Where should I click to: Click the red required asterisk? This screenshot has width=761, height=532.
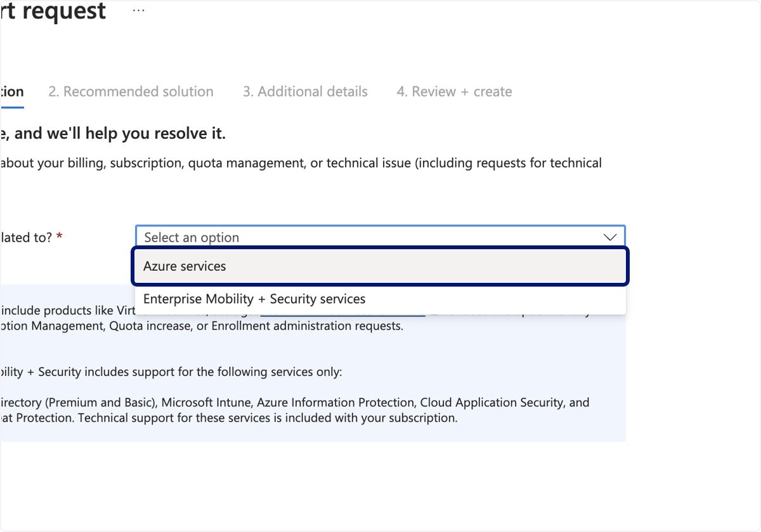[x=60, y=236]
